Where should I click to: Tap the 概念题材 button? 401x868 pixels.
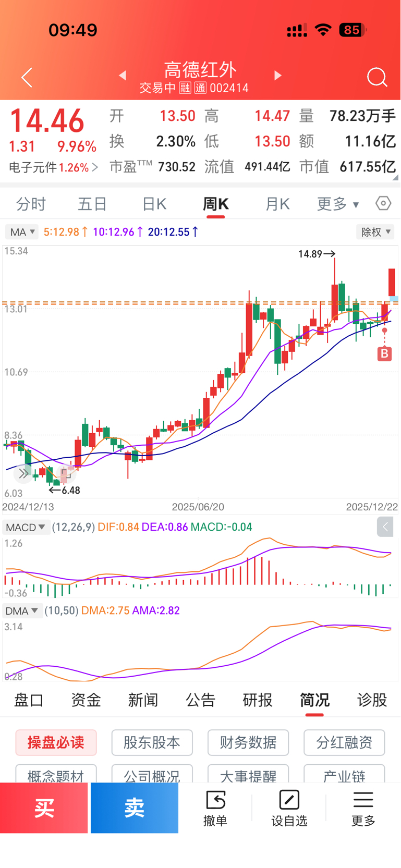56,774
